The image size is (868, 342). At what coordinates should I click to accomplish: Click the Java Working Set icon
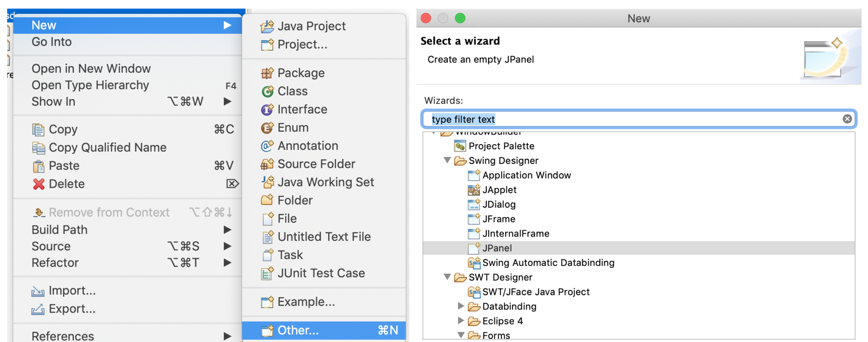point(267,182)
